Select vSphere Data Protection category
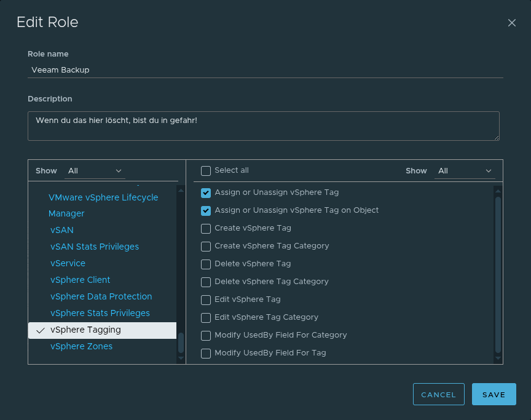Screen dimensions: 531x420 tap(101, 296)
